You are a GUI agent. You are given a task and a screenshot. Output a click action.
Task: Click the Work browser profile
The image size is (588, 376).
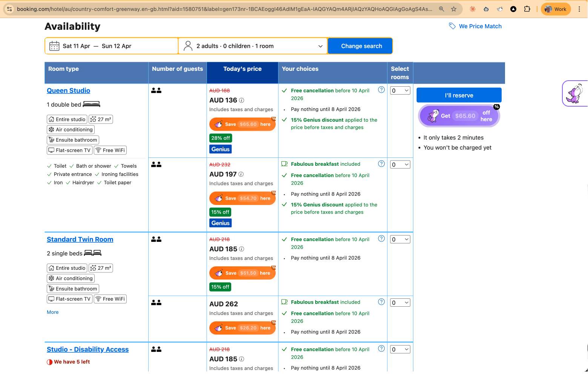(x=556, y=9)
